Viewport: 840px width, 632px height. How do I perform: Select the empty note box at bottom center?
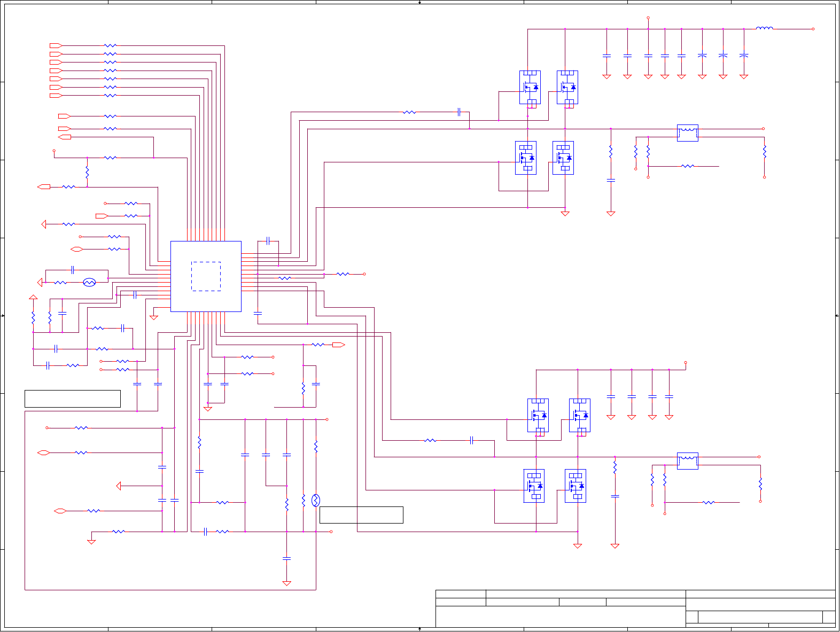(x=361, y=515)
